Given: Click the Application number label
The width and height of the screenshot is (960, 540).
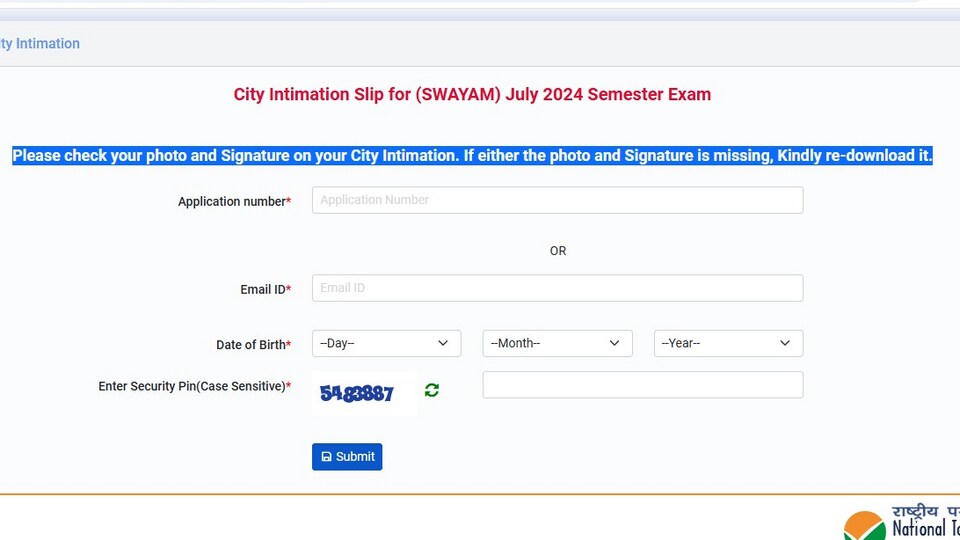Looking at the screenshot, I should pyautogui.click(x=234, y=201).
